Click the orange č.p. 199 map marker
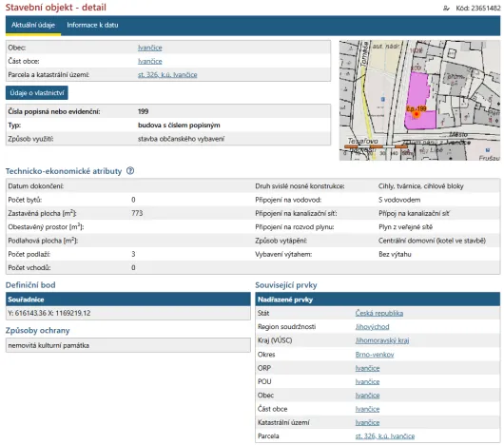504x445 pixels. pyautogui.click(x=417, y=114)
